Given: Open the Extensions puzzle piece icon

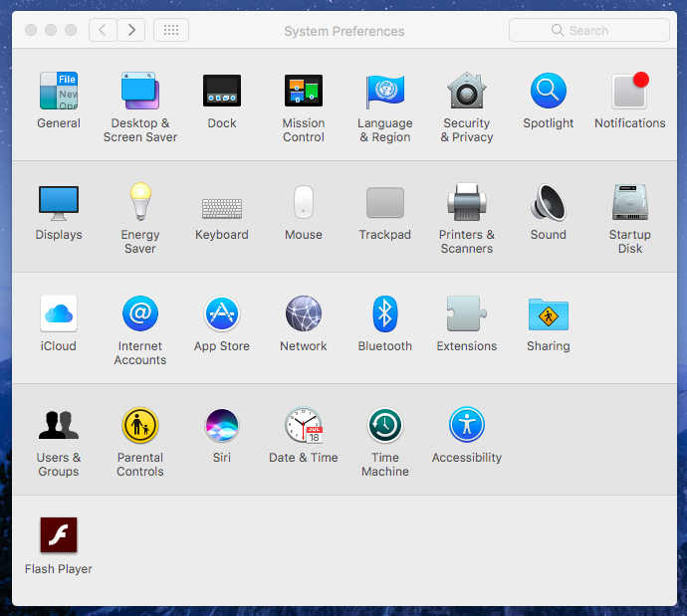Looking at the screenshot, I should [x=467, y=313].
